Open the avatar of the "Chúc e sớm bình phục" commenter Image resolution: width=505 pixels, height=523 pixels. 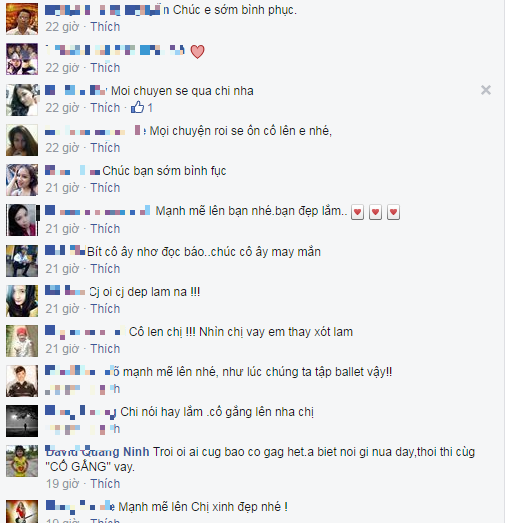pyautogui.click(x=22, y=19)
